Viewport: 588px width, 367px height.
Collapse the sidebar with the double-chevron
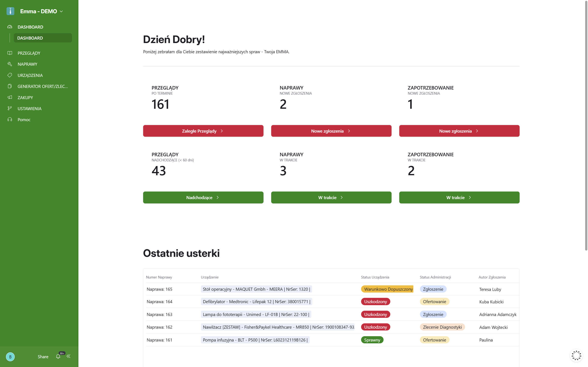(x=68, y=356)
